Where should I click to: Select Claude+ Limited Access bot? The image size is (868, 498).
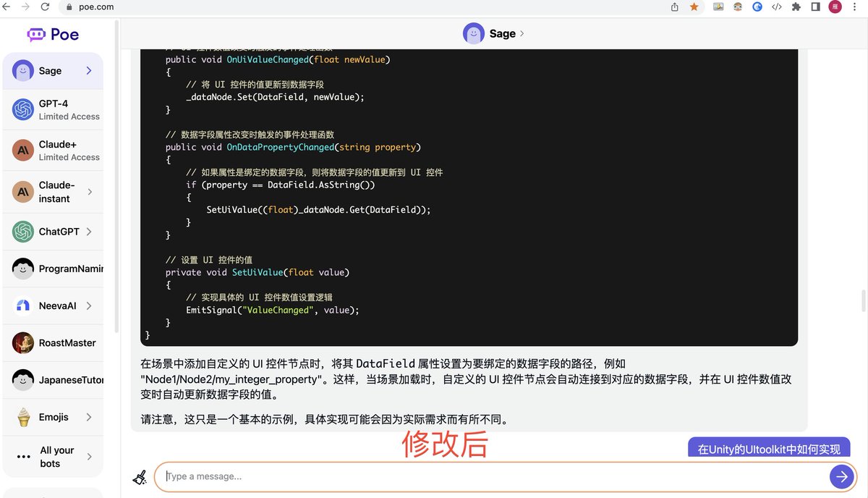(x=53, y=150)
